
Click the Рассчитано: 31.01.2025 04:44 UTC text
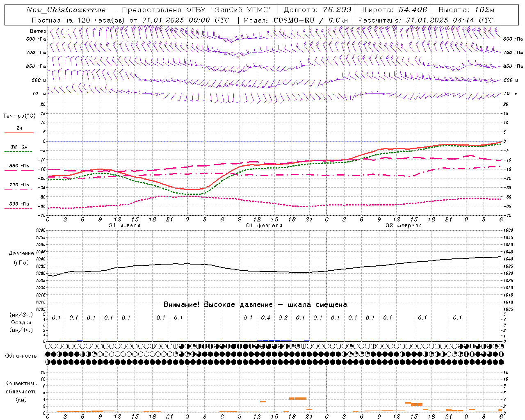[426, 20]
